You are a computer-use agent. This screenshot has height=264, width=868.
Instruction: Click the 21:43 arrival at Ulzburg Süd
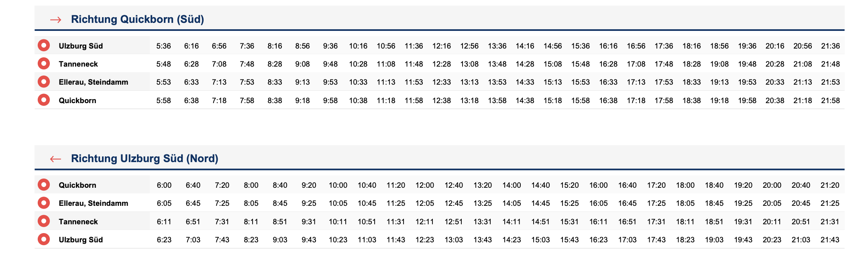pyautogui.click(x=830, y=240)
